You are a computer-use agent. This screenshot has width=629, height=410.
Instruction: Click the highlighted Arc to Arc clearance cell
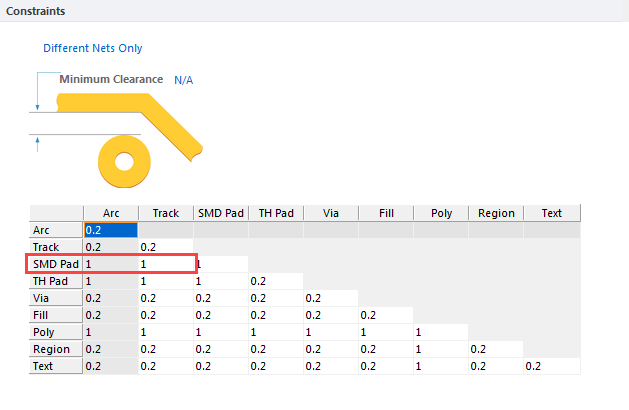click(x=110, y=230)
